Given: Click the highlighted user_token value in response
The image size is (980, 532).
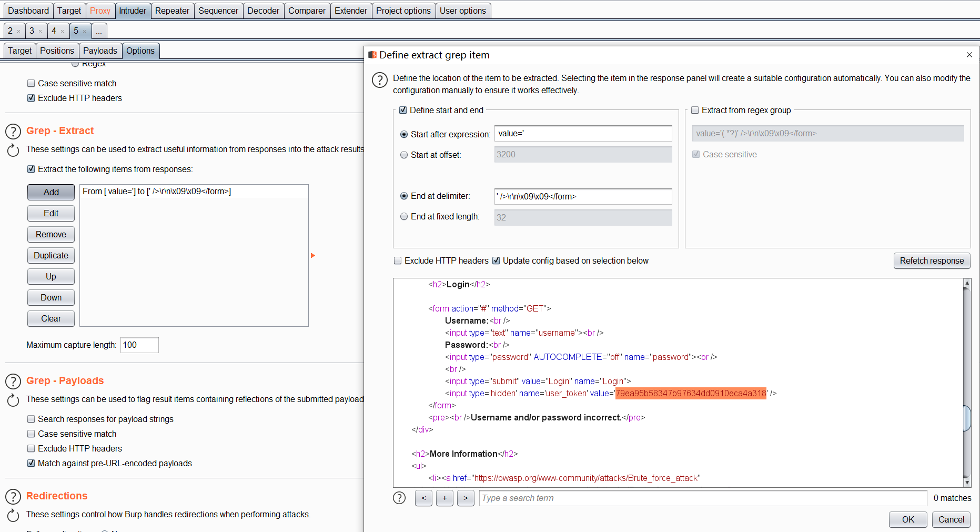Looking at the screenshot, I should click(691, 393).
